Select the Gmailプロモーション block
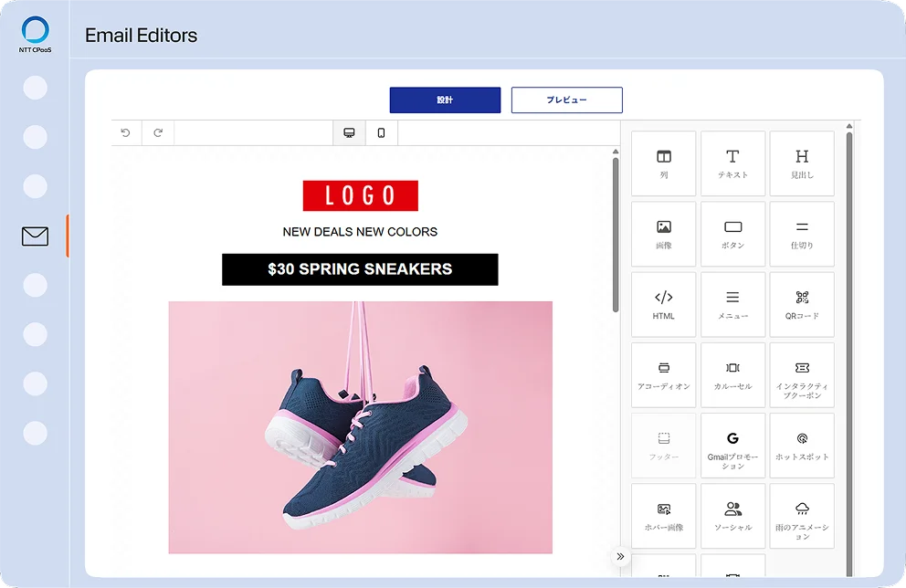 [x=732, y=446]
